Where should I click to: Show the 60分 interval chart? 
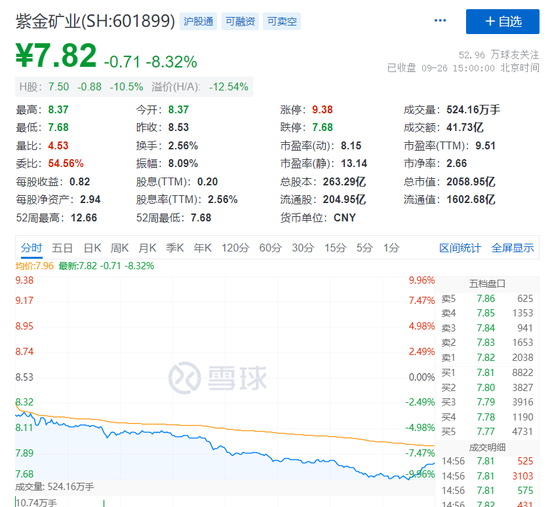(x=270, y=248)
